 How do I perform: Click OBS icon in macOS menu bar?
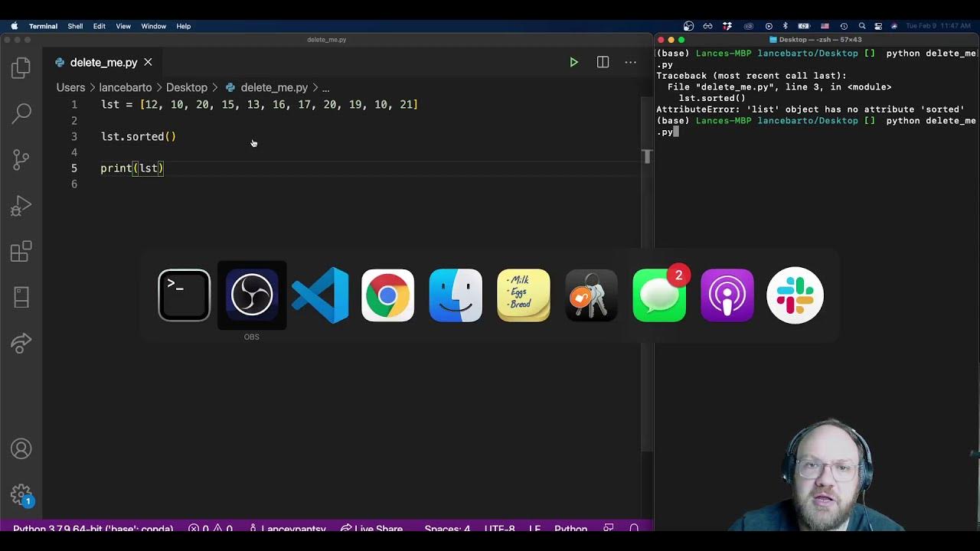pyautogui.click(x=688, y=26)
